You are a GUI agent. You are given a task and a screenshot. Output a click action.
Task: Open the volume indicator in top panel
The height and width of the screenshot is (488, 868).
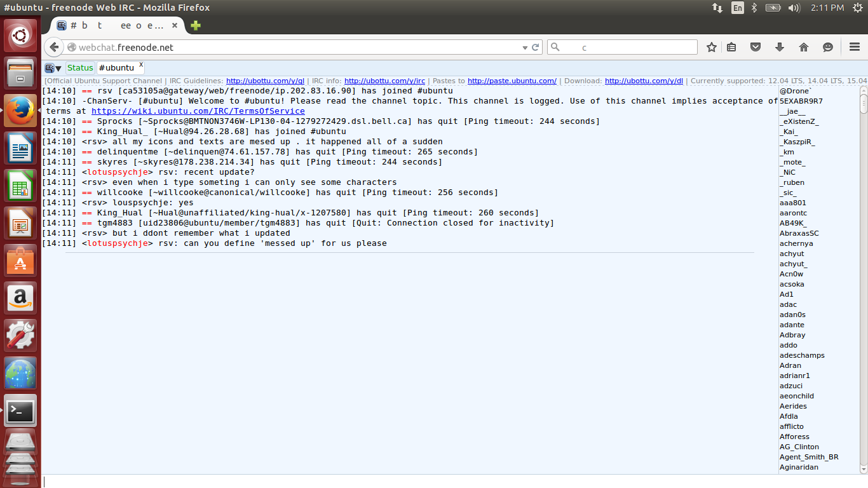click(x=794, y=8)
